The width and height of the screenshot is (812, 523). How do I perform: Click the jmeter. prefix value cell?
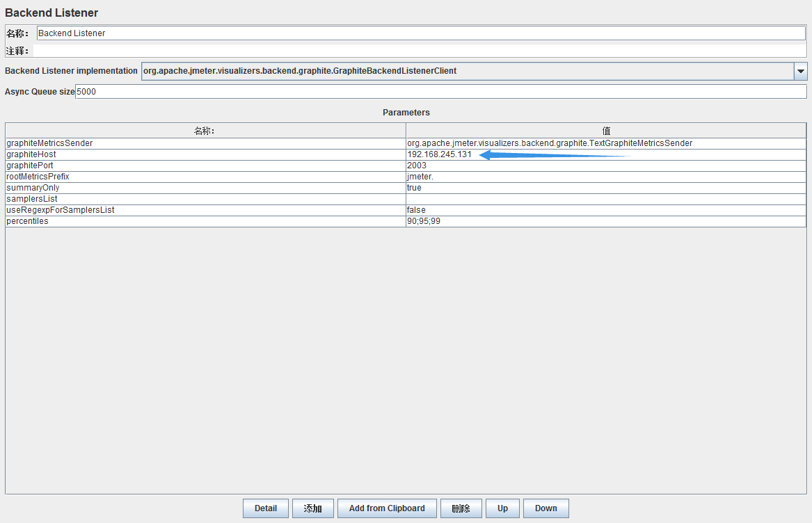(x=606, y=177)
